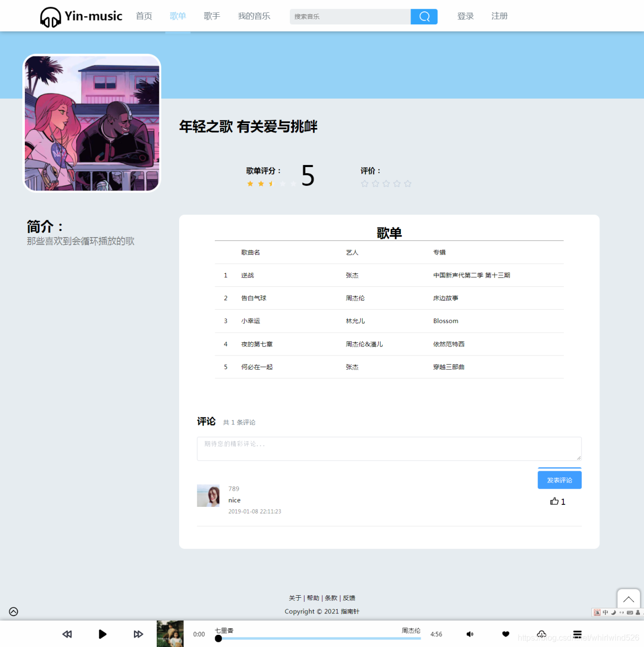Click album 依然范特西
The width and height of the screenshot is (644, 647).
(449, 344)
